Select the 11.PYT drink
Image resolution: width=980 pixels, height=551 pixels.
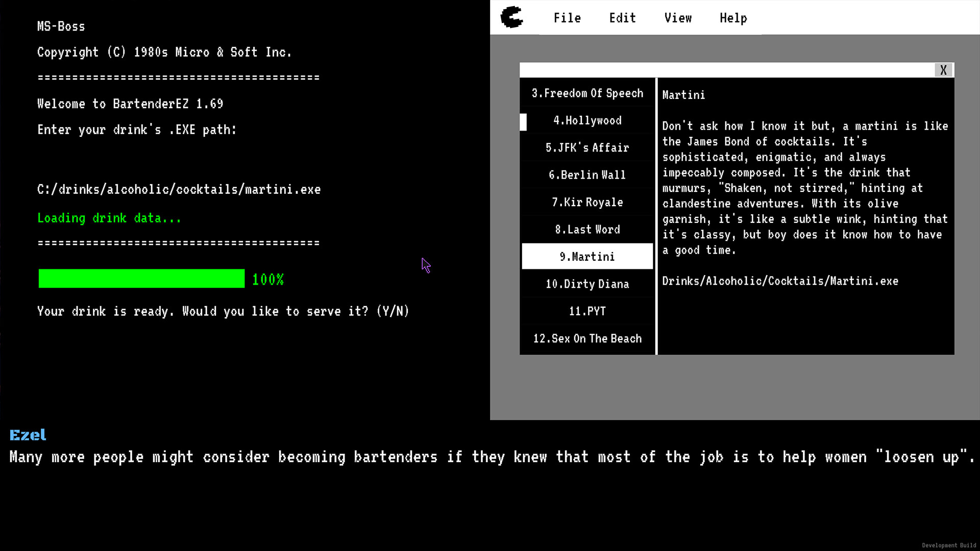[587, 311]
